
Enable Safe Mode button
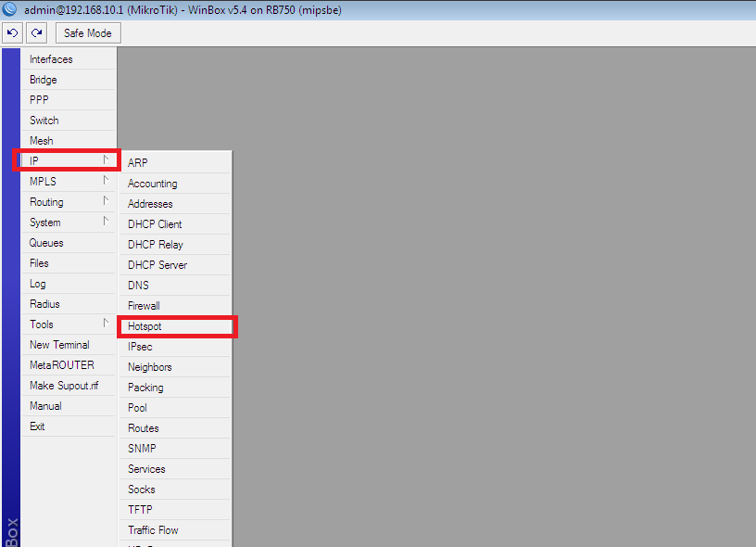click(88, 33)
